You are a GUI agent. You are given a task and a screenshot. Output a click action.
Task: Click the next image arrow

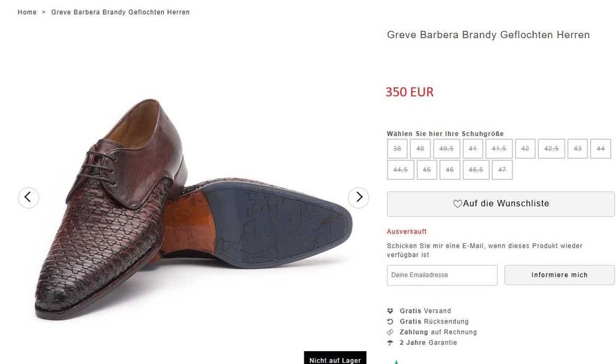[359, 198]
